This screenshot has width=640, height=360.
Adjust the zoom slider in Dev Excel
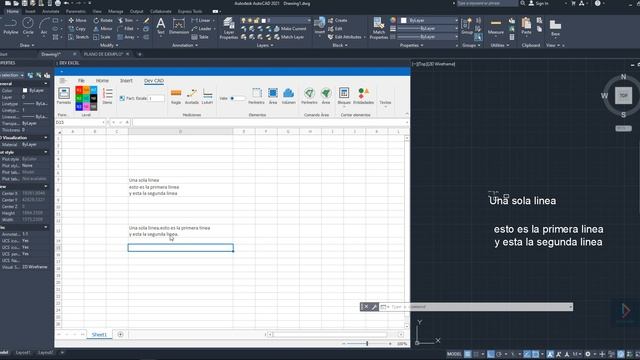[x=367, y=344]
